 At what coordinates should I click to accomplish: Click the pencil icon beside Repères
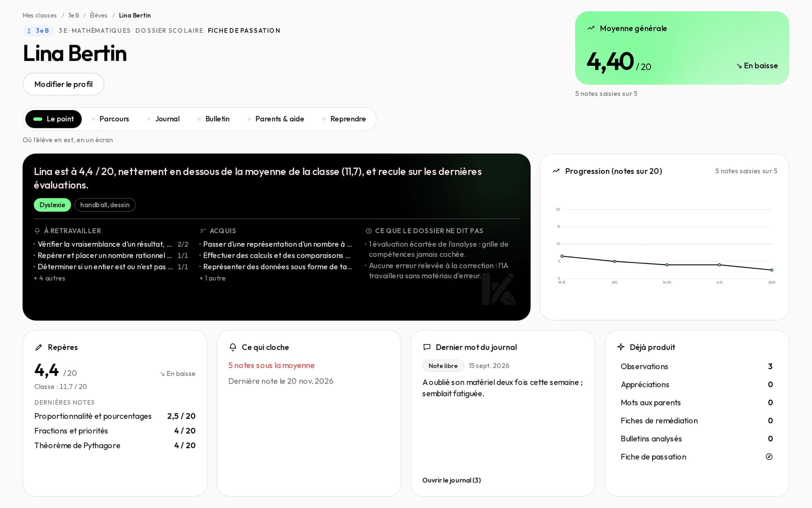tap(39, 347)
